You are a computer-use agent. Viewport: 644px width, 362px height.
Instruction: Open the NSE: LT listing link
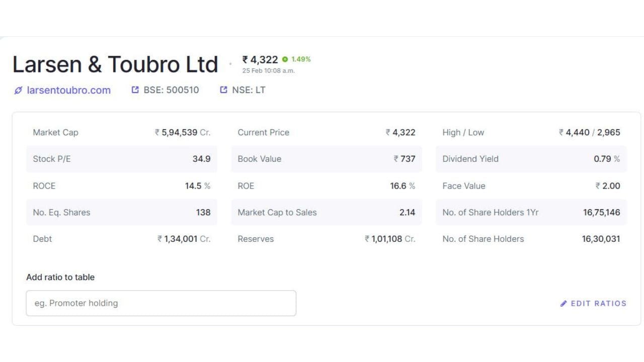point(249,90)
